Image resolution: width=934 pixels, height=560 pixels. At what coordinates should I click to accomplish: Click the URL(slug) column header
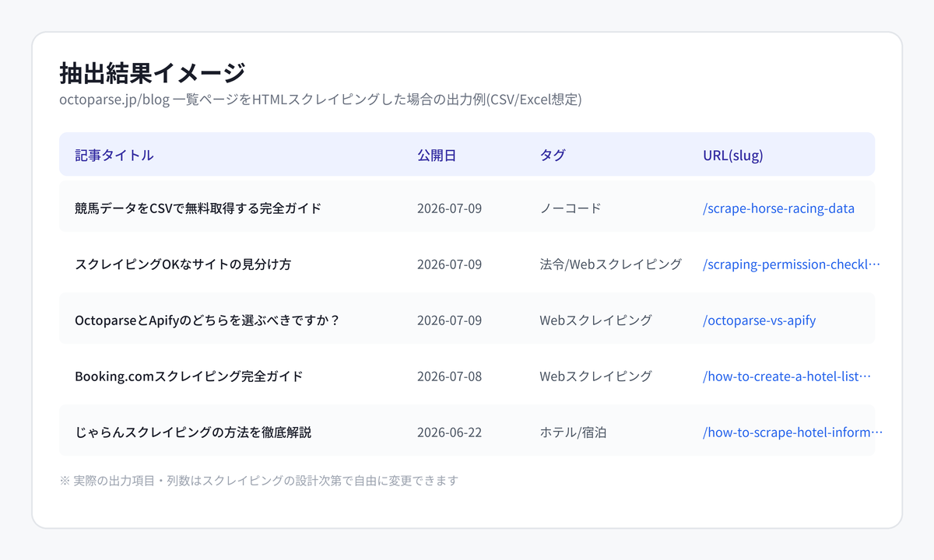(x=733, y=155)
